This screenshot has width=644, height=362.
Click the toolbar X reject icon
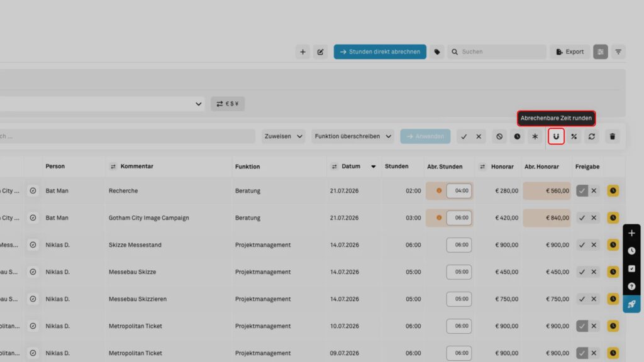(479, 136)
